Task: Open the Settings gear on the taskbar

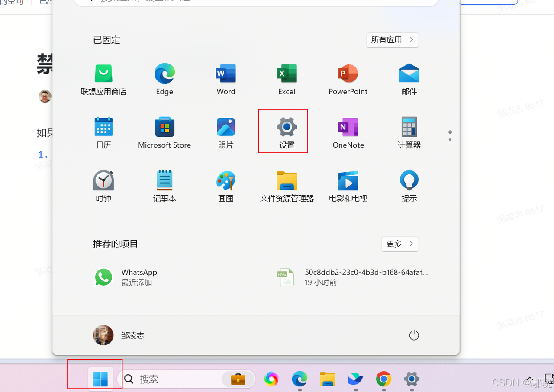Action: 412,379
